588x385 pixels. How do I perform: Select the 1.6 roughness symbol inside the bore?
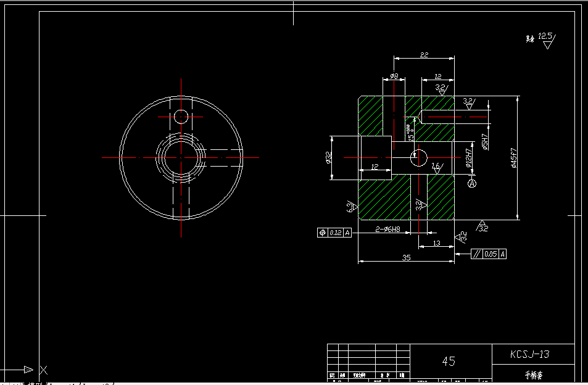[x=436, y=166]
